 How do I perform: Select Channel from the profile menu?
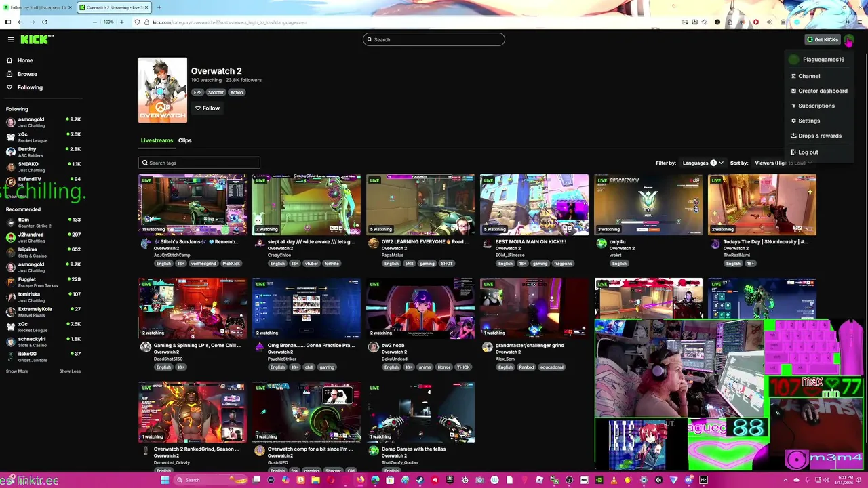[809, 76]
